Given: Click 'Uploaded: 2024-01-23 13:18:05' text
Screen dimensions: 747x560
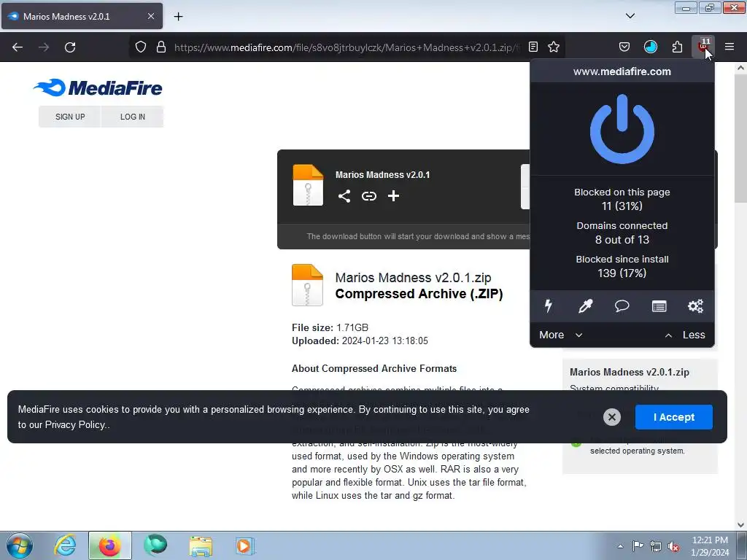Looking at the screenshot, I should (x=360, y=341).
